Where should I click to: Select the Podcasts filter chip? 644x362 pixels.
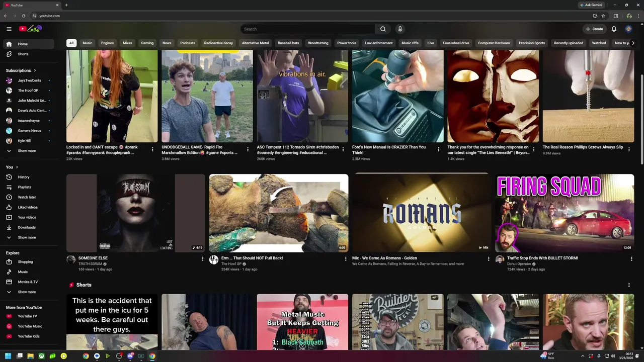188,43
